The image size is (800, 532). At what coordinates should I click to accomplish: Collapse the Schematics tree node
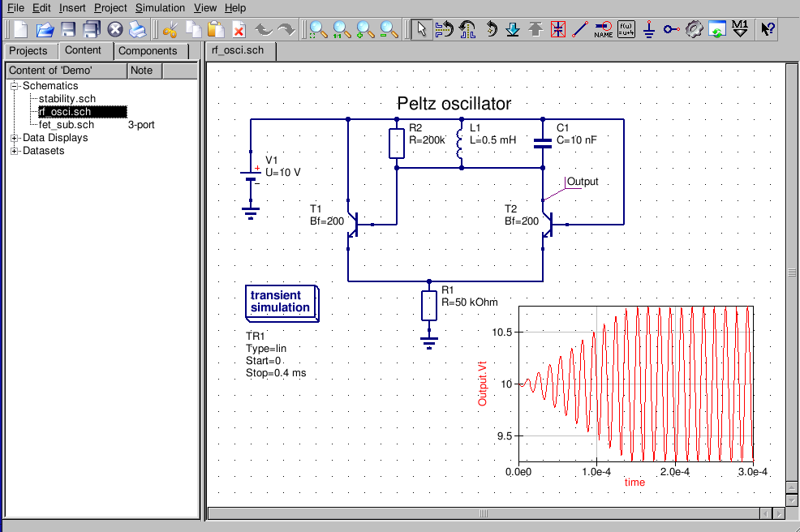15,86
